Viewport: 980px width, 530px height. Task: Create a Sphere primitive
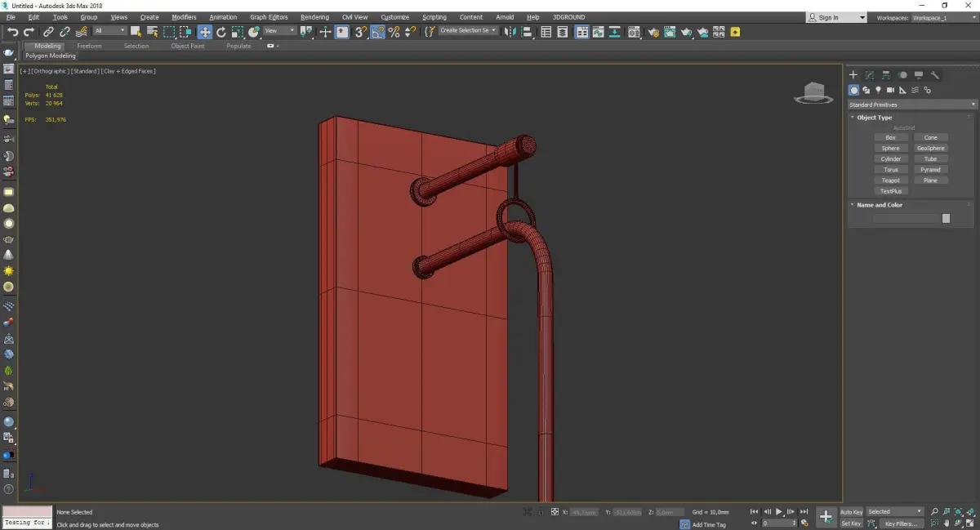[x=890, y=149]
